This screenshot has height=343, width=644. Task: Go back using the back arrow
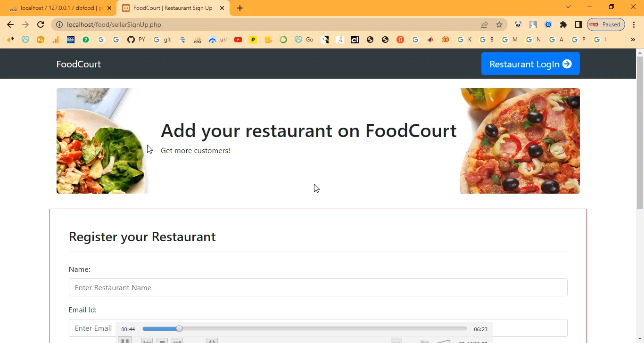coord(10,24)
